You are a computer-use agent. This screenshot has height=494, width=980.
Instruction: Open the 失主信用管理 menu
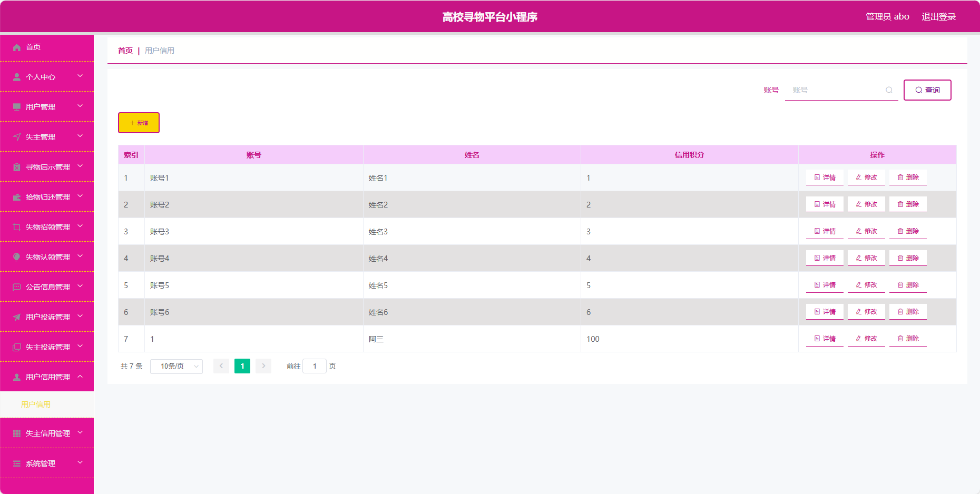[47, 433]
